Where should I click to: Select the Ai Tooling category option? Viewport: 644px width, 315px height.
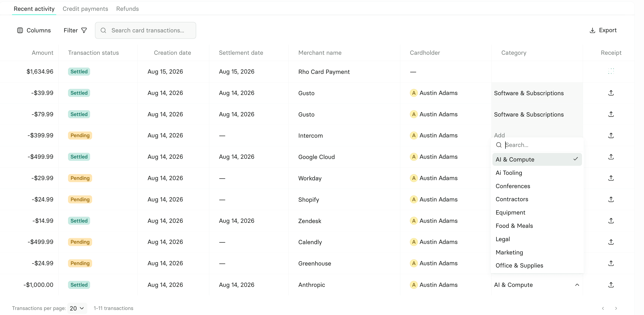point(537,173)
